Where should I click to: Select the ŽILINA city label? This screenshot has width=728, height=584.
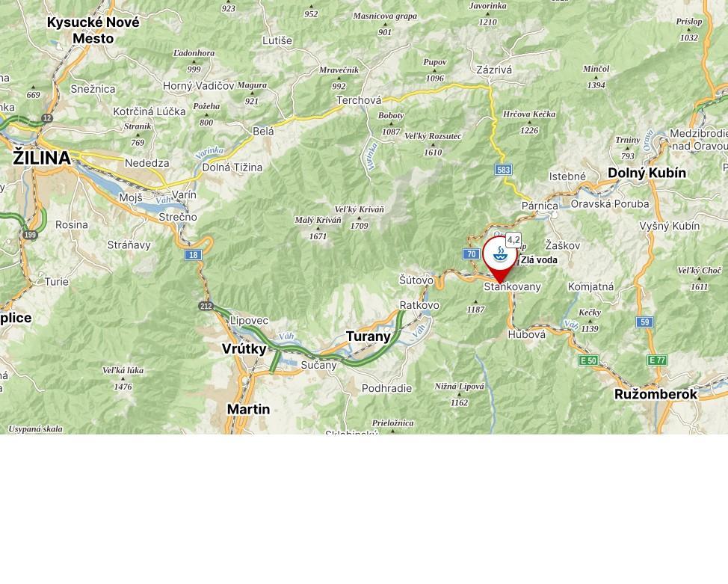[x=42, y=158]
